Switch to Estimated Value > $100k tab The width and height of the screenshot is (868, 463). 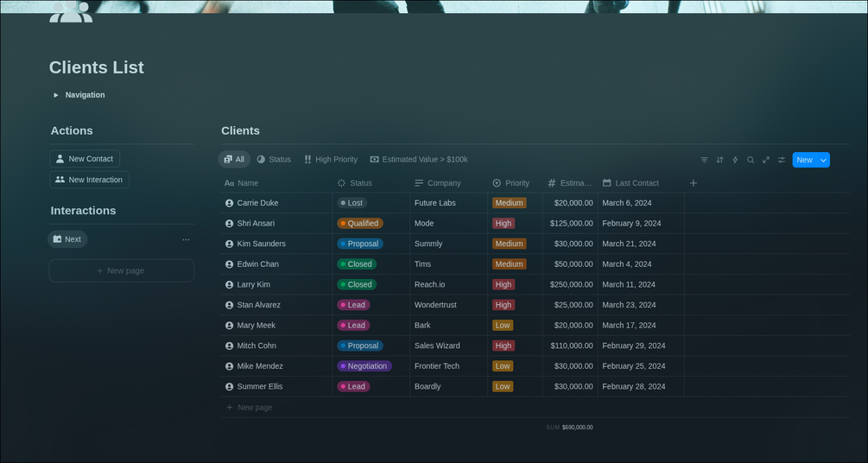[419, 160]
